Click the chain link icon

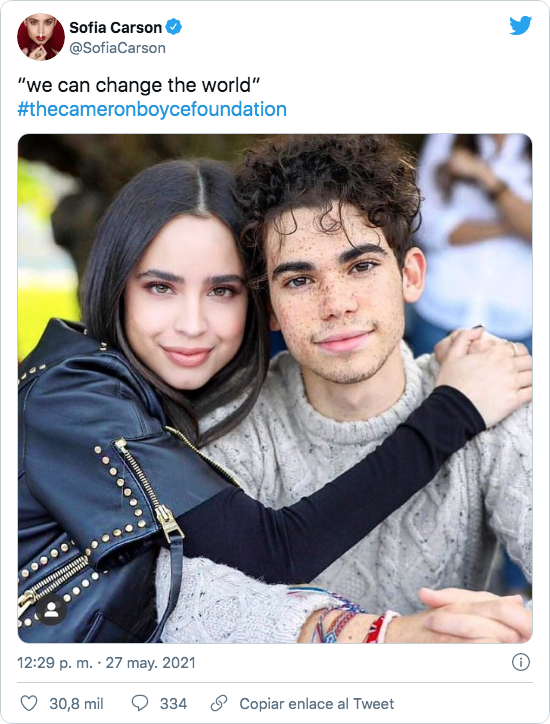click(219, 703)
